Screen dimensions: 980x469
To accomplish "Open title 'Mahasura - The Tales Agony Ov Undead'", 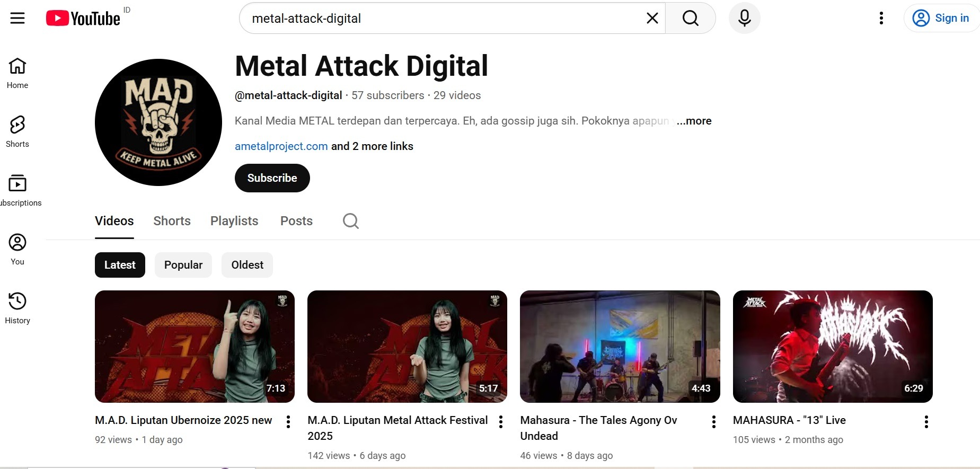I will click(x=599, y=428).
